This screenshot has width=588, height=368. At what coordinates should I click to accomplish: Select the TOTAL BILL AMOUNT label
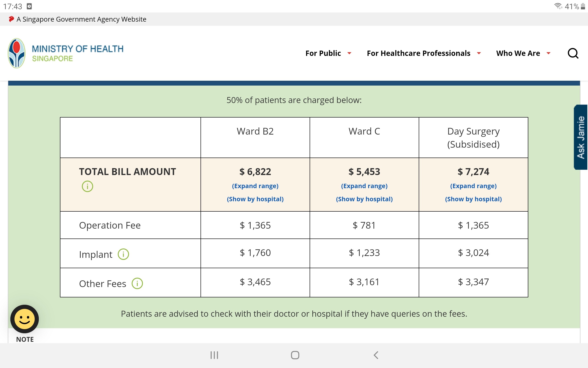(127, 172)
